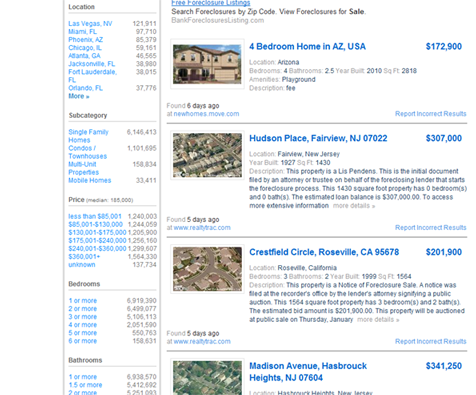Filter price less than $85,001
476x395 pixels.
click(x=95, y=216)
